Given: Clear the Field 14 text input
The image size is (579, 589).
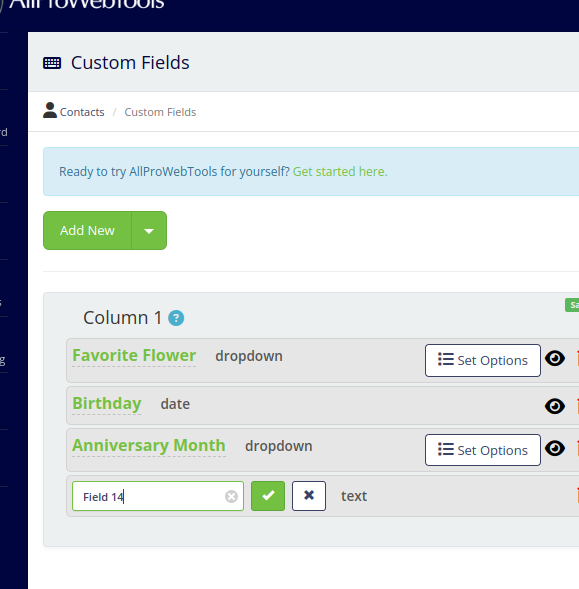Looking at the screenshot, I should (231, 497).
